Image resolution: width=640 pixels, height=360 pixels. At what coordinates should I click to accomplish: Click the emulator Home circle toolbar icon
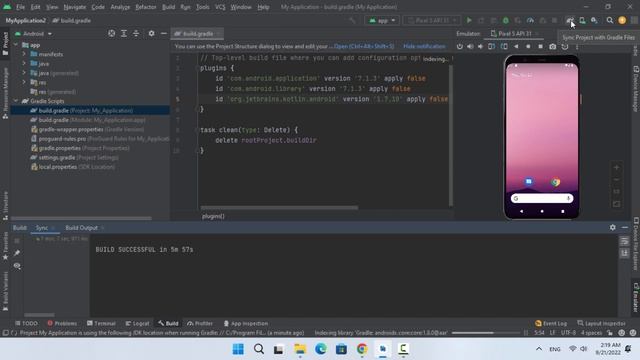(528, 47)
